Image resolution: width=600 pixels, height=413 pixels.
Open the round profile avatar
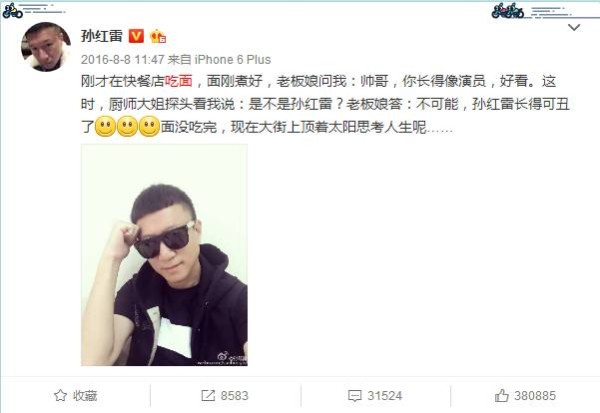tap(46, 47)
